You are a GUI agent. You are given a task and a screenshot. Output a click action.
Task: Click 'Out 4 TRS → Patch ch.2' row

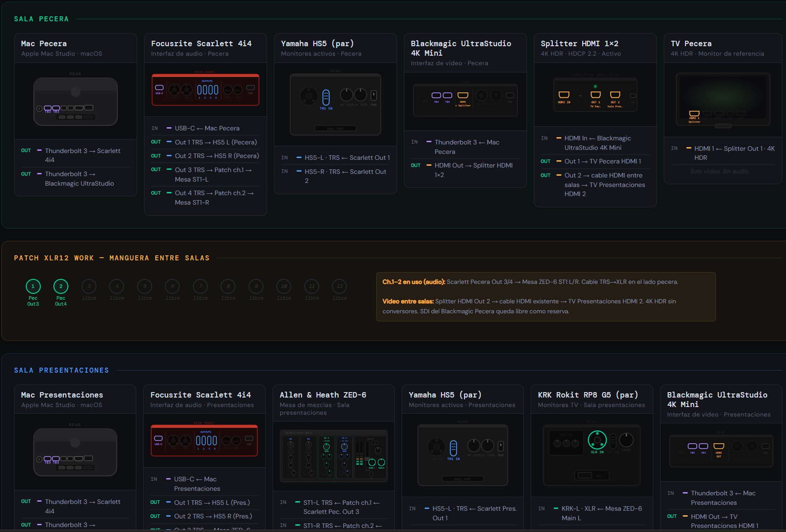(x=206, y=197)
